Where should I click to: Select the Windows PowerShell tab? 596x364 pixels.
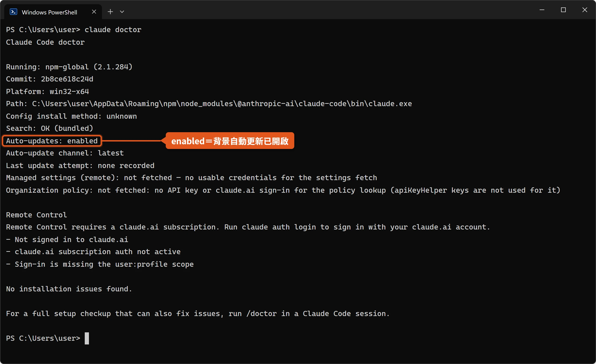53,12
